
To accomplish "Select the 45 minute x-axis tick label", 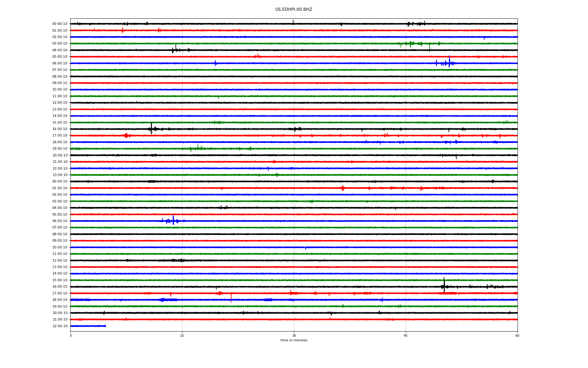I will tap(406, 335).
